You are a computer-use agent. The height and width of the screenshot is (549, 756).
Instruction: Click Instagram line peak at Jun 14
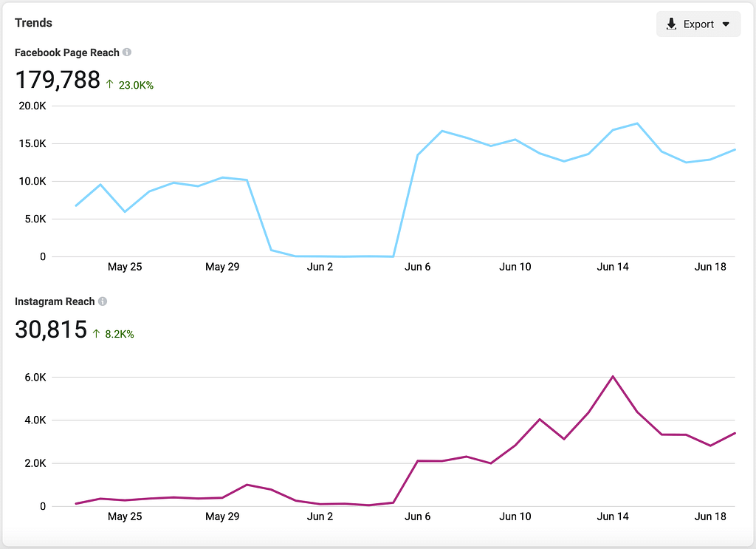(x=613, y=377)
